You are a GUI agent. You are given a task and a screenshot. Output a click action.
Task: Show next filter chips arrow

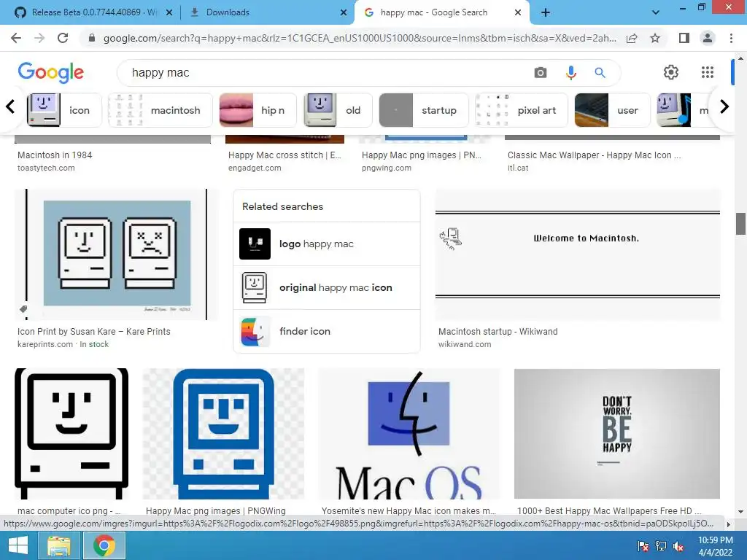(724, 106)
